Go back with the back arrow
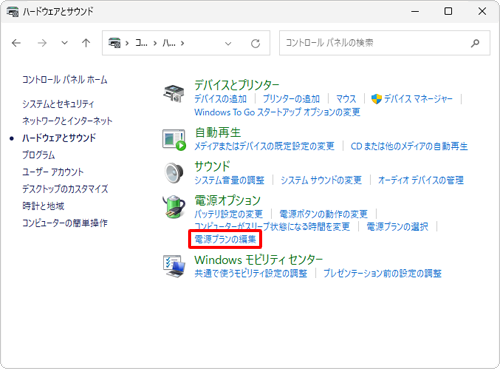The height and width of the screenshot is (369, 500). point(16,43)
